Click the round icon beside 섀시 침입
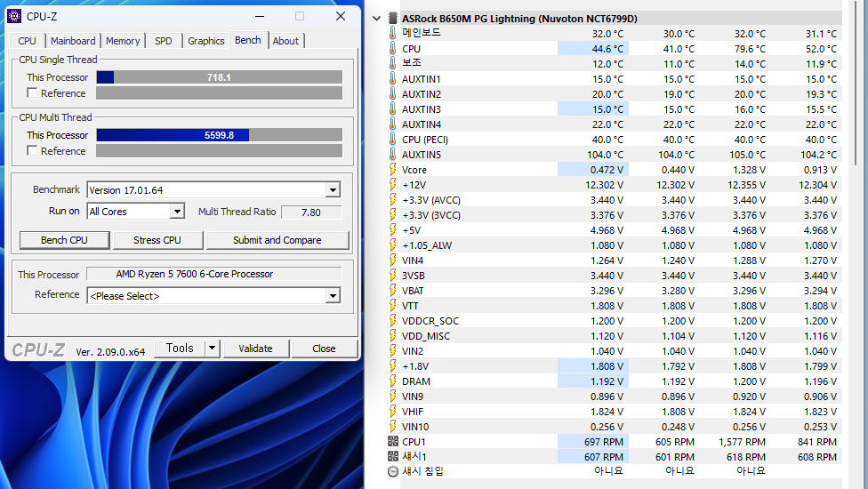This screenshot has height=489, width=868. 393,471
